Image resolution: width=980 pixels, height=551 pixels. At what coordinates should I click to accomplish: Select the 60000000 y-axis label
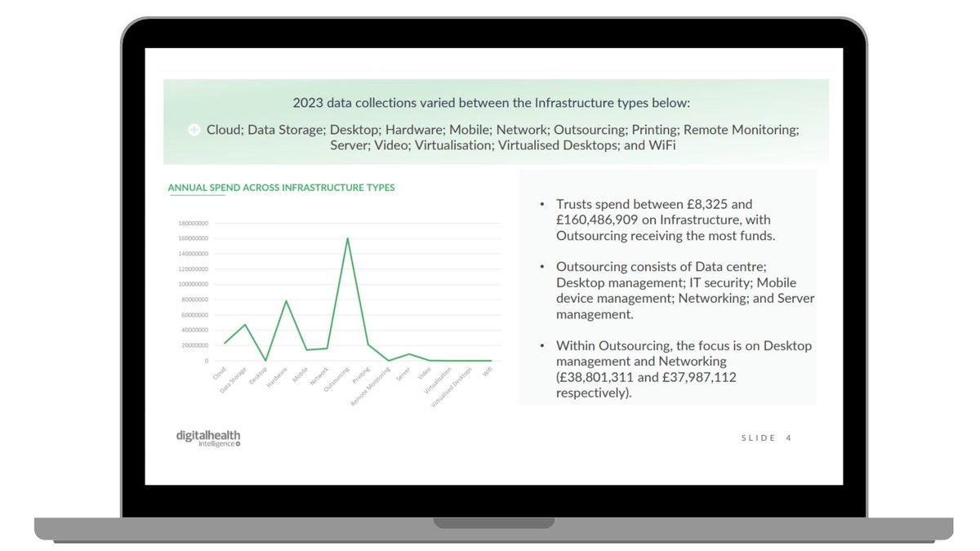pyautogui.click(x=194, y=315)
